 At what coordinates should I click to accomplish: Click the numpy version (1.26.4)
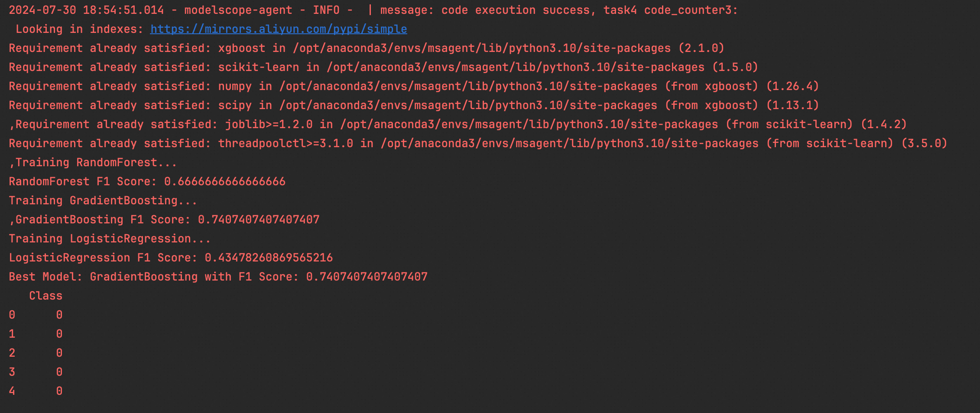[792, 86]
